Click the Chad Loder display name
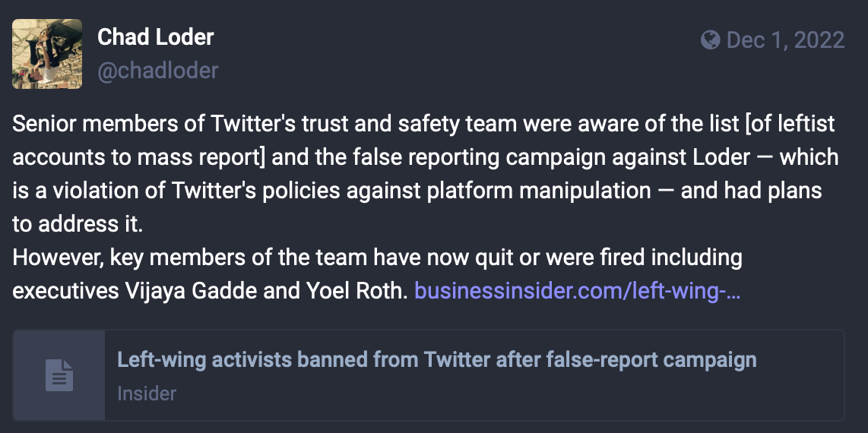Screen dimensions: 868x433 point(156,37)
